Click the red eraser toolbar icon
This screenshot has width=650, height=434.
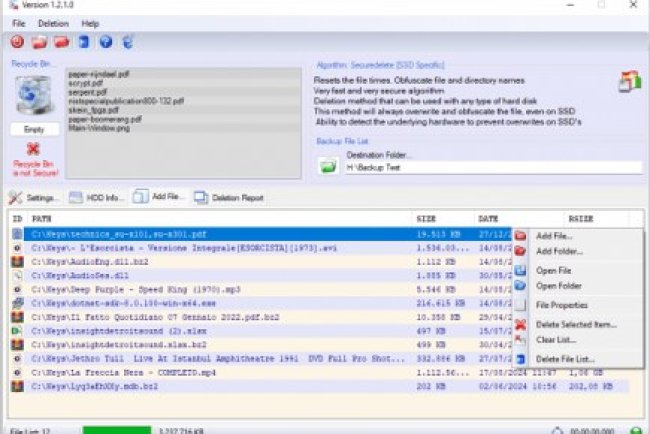coord(61,42)
